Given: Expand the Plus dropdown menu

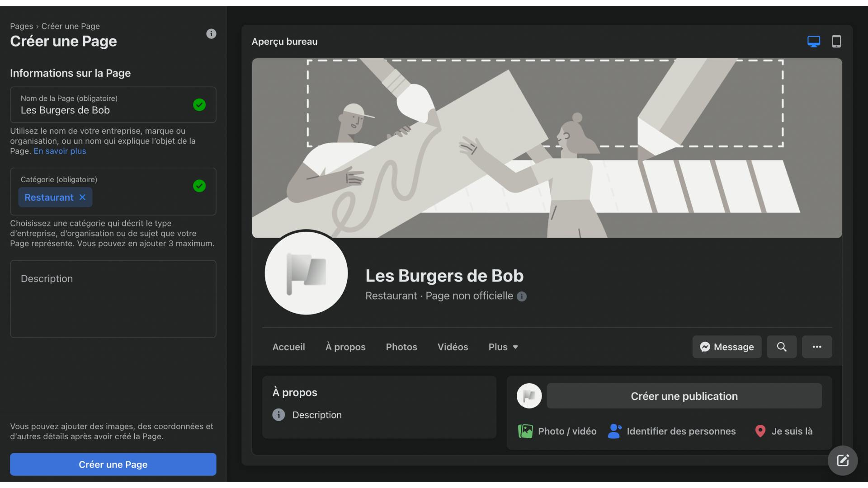Looking at the screenshot, I should 503,347.
